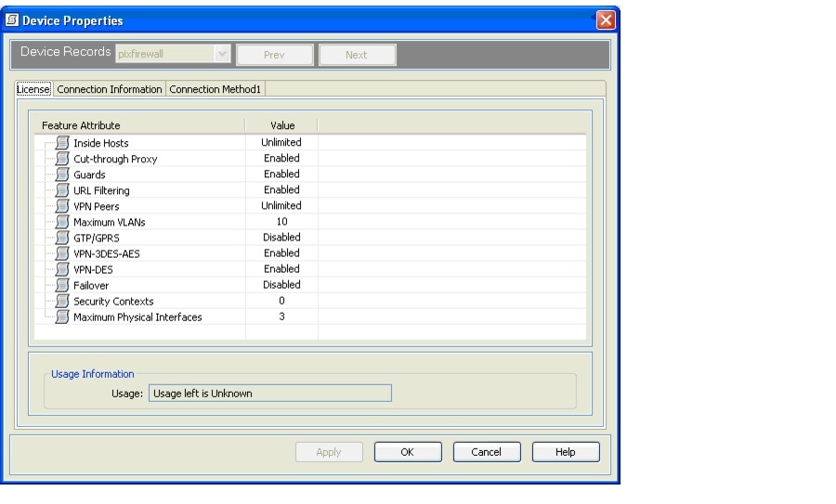
Task: Select the Failover row icon
Action: coord(62,285)
